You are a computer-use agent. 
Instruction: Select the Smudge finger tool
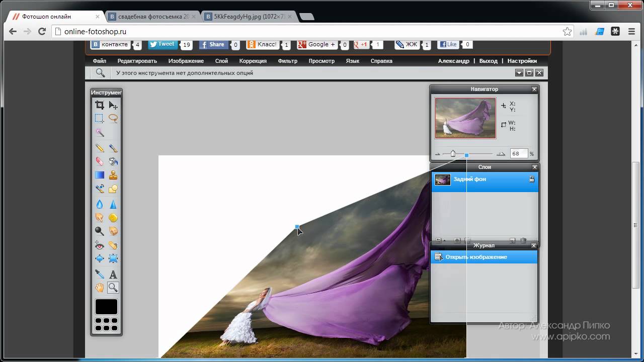(100, 218)
